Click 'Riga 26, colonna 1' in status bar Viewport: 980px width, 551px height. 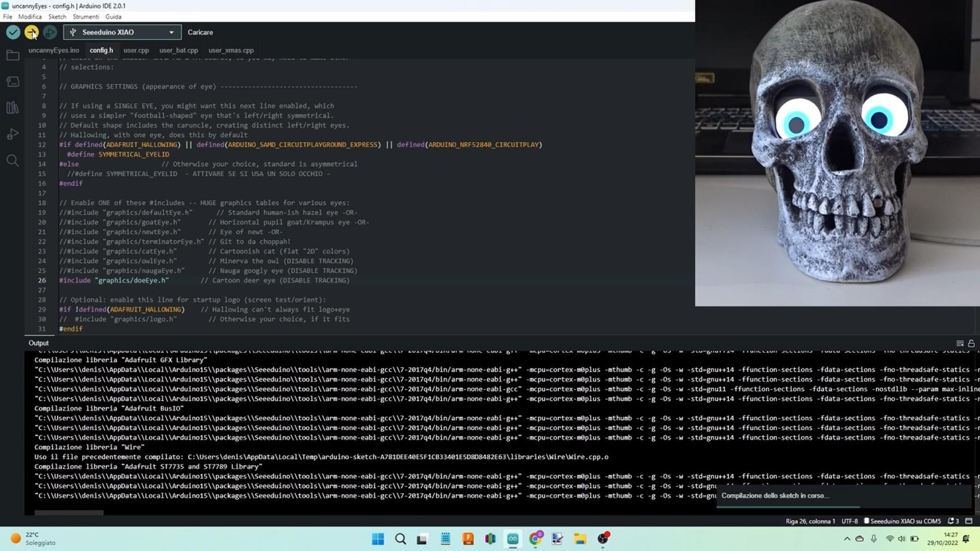click(810, 521)
